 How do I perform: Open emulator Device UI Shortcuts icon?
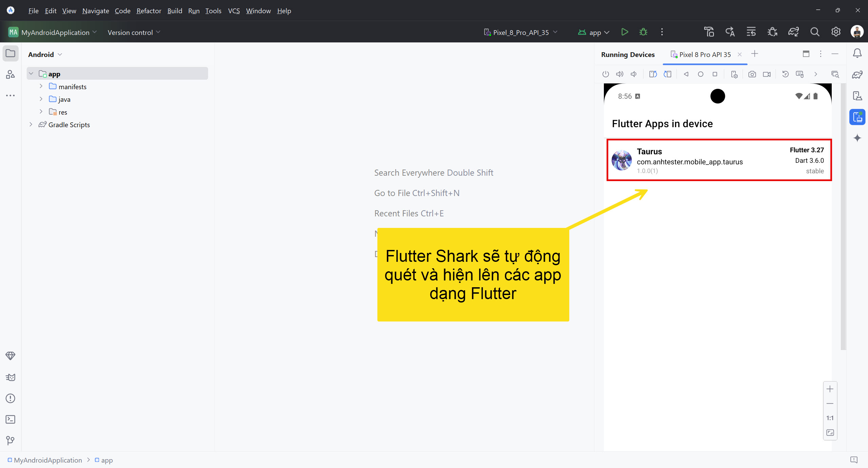(734, 74)
